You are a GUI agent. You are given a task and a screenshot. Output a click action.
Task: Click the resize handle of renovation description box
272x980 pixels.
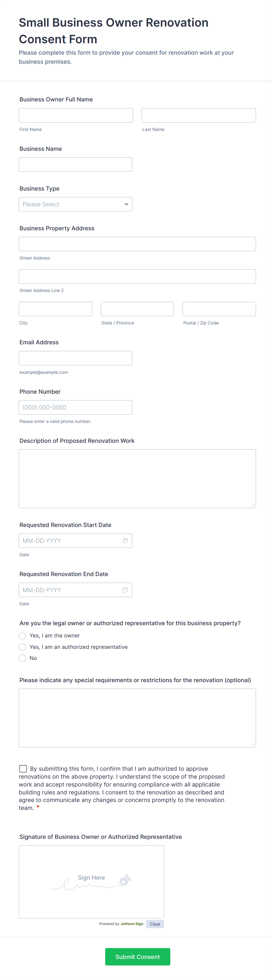[x=253, y=505]
